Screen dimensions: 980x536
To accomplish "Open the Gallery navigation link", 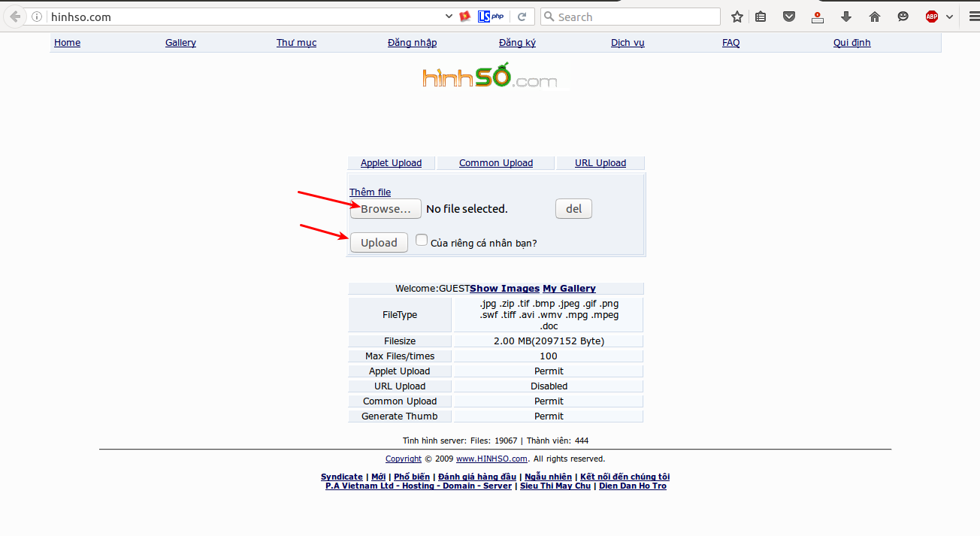I will [x=180, y=43].
